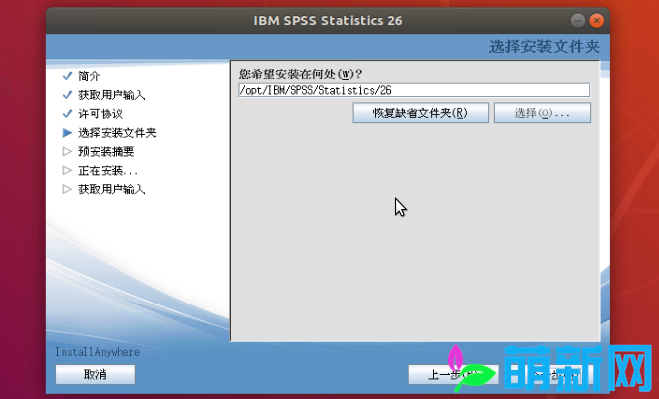
Task: Click the hollow arrow beside 正在安装...
Action: tap(67, 170)
